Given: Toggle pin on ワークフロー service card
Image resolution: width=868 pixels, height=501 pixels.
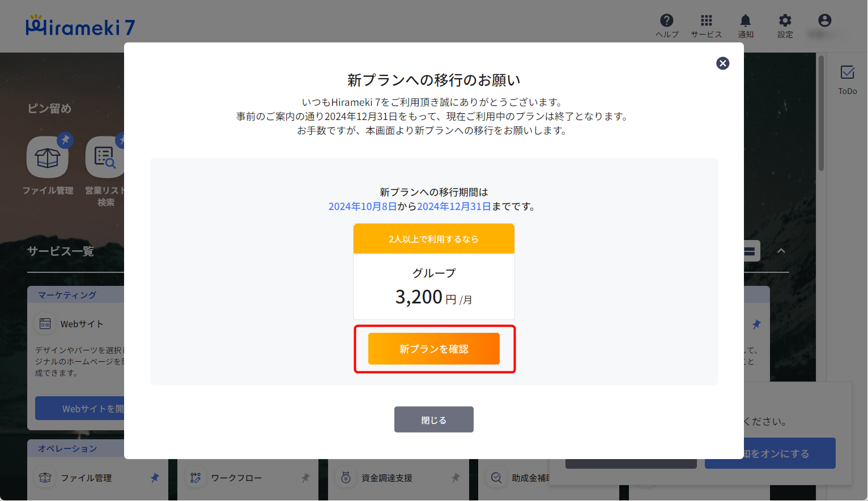Looking at the screenshot, I should click(305, 478).
